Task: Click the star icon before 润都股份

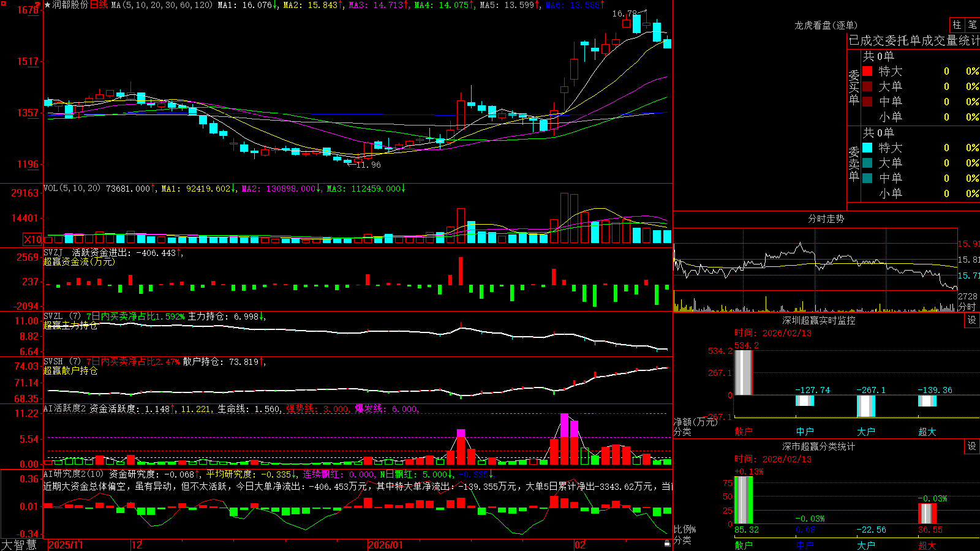Action: click(47, 5)
